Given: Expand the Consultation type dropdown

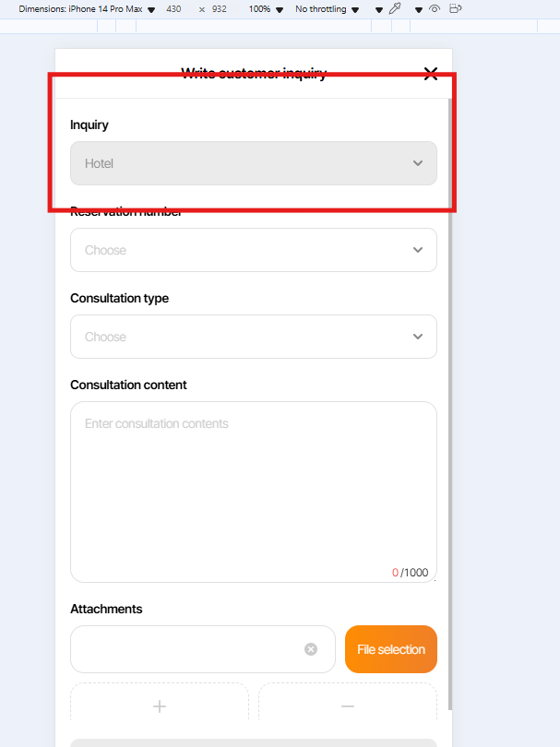Looking at the screenshot, I should pyautogui.click(x=254, y=337).
